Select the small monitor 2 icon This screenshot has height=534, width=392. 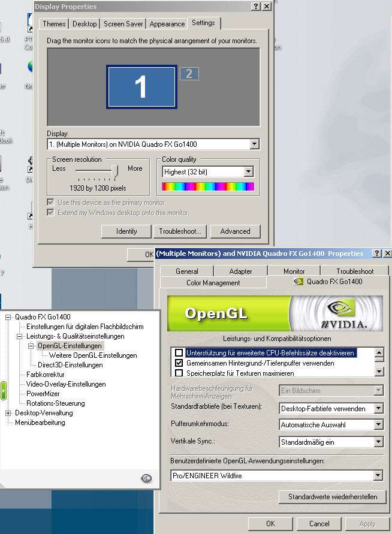click(x=189, y=74)
